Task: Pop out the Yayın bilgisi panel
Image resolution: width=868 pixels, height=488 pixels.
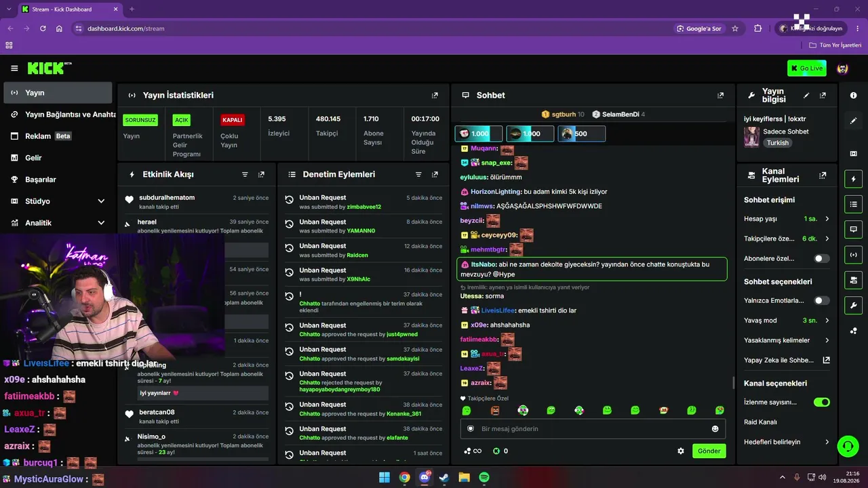Action: tap(823, 96)
